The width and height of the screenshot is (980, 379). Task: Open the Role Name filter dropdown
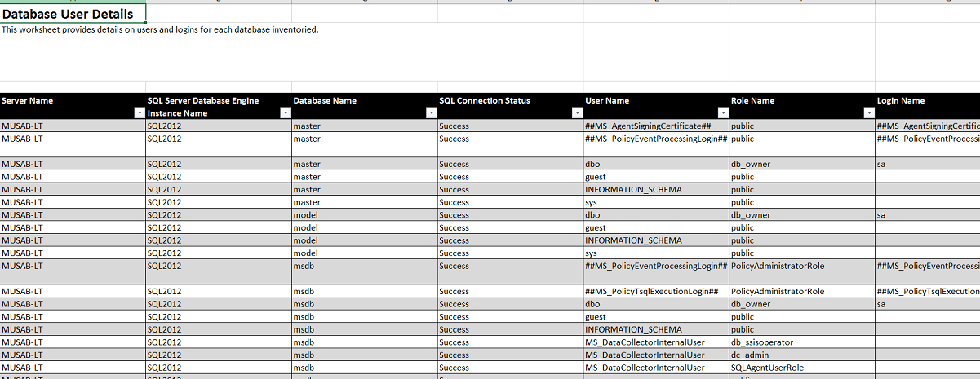[868, 113]
